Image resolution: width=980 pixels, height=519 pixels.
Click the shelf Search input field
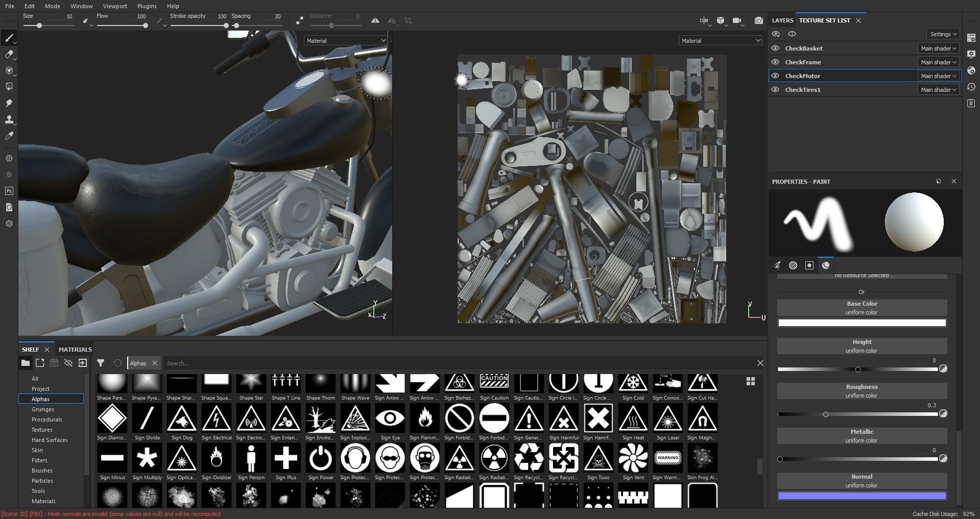(x=459, y=363)
